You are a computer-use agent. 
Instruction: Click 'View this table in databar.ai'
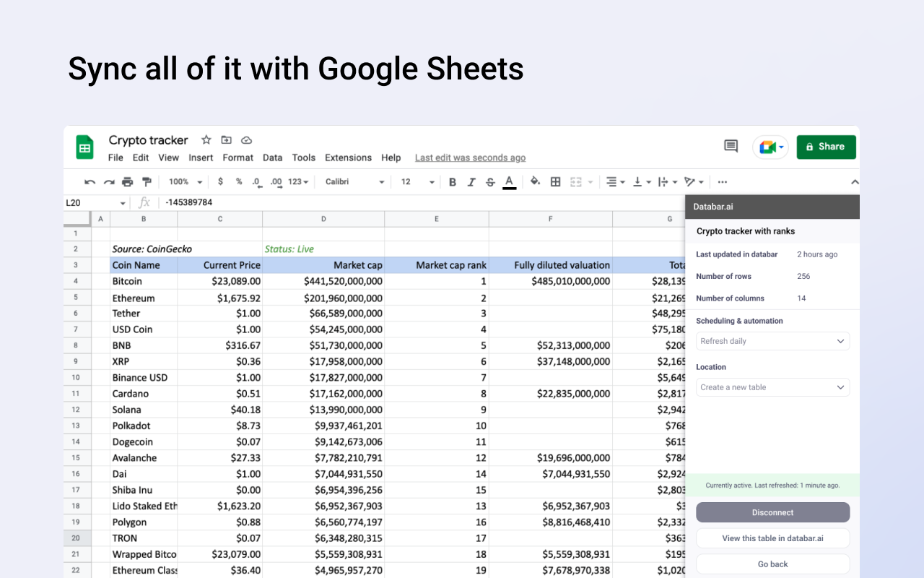[x=772, y=538]
